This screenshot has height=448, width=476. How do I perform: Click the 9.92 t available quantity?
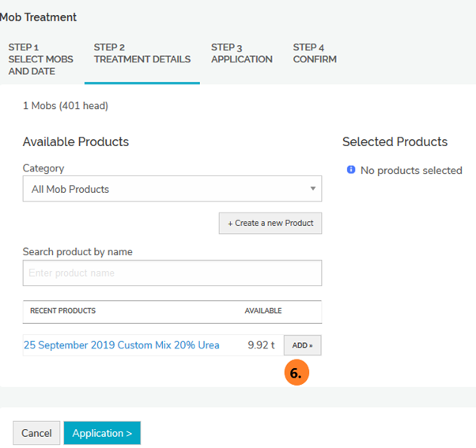tap(260, 345)
